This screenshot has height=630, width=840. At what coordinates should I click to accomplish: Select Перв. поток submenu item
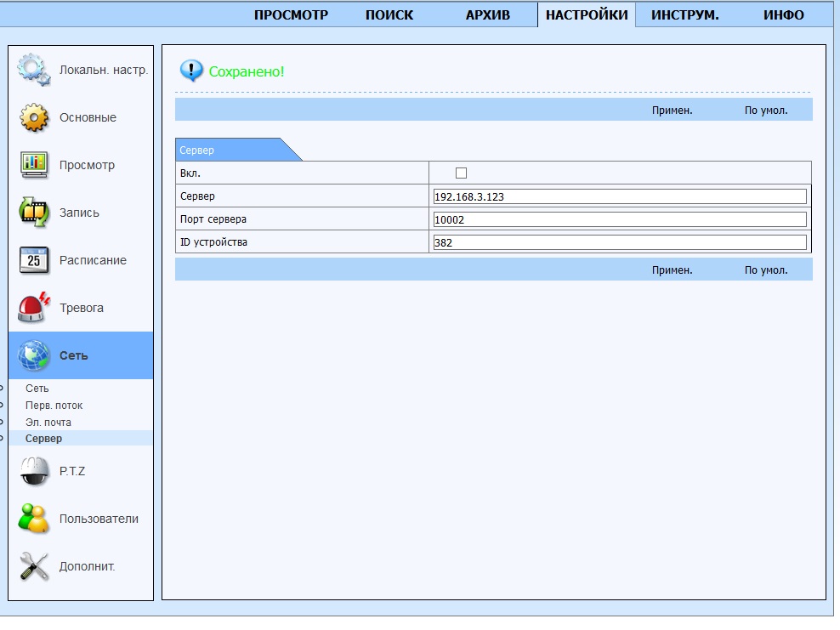click(54, 406)
